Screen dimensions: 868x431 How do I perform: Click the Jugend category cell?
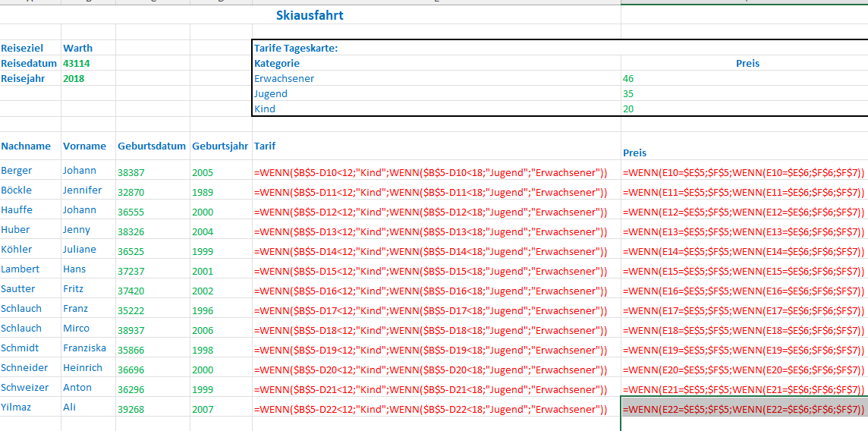click(271, 93)
